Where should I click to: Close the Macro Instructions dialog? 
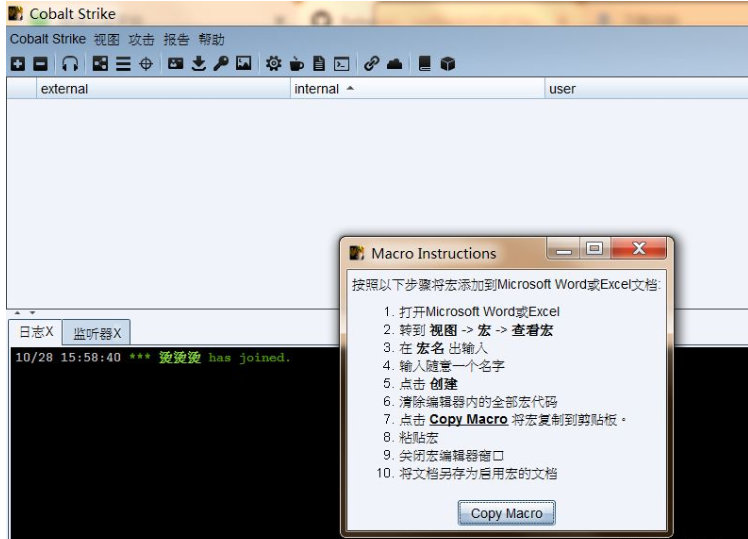(638, 249)
